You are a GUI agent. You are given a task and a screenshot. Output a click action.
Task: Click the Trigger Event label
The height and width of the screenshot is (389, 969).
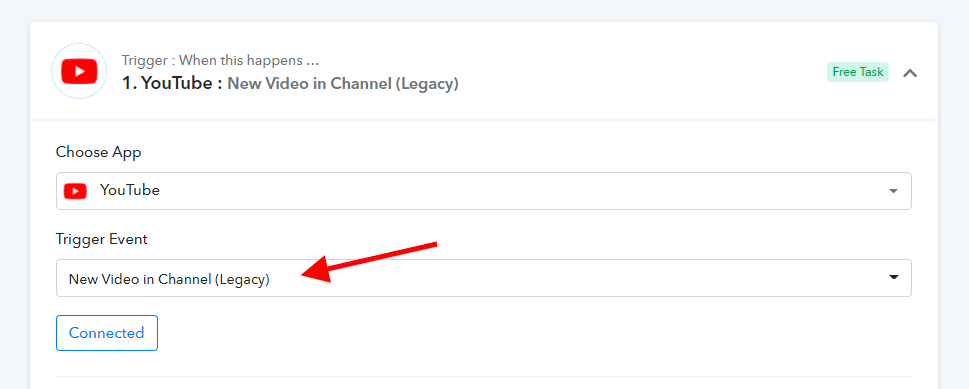coord(102,239)
